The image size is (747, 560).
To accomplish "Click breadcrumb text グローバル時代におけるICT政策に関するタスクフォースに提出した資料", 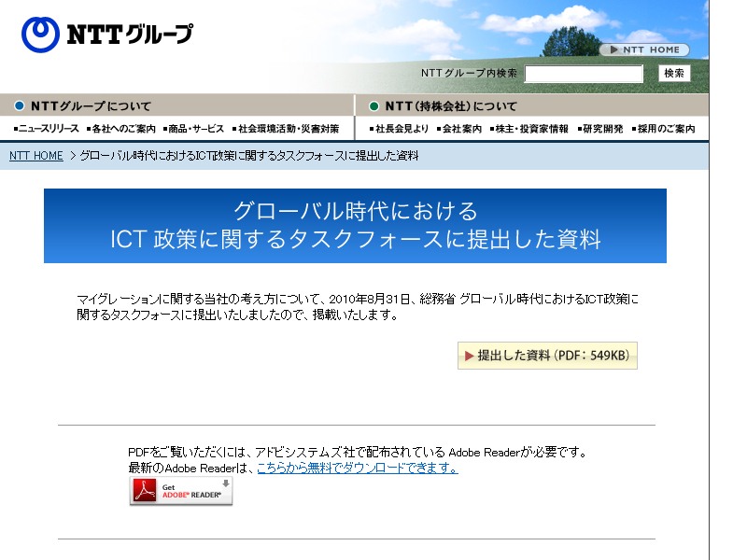I will pos(248,156).
